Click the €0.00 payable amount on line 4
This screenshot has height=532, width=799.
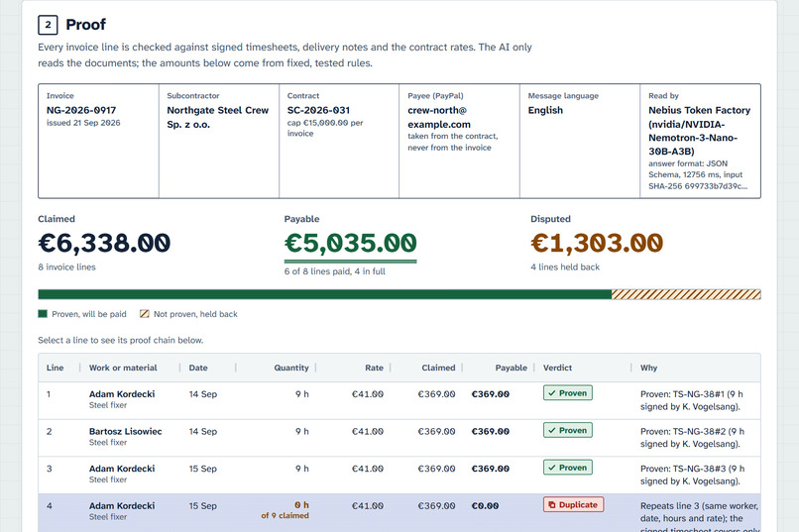[485, 505]
